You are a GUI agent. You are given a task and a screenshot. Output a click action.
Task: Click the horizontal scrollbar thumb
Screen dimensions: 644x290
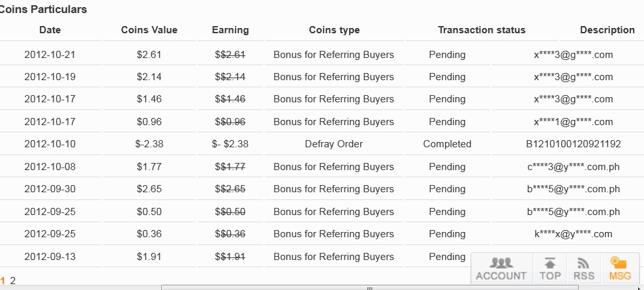[x=370, y=287]
